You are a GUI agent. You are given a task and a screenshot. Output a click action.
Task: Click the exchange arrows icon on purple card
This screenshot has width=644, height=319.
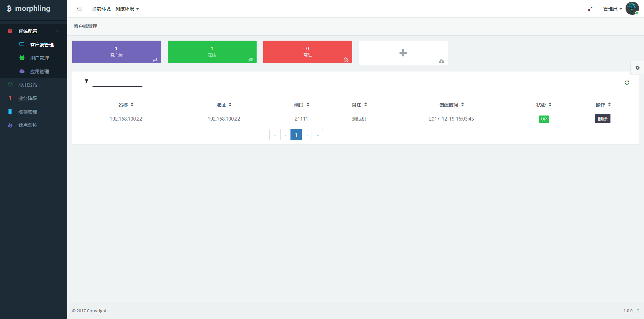click(x=155, y=60)
